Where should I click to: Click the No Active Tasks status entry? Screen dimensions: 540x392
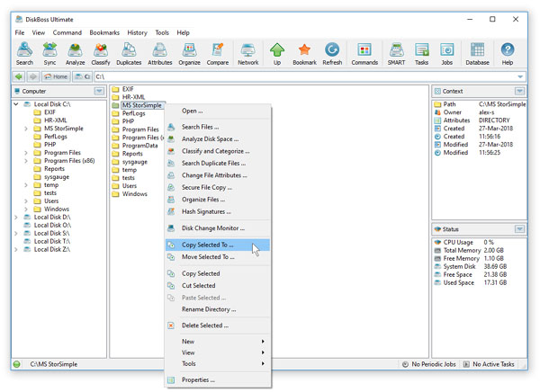pos(489,364)
